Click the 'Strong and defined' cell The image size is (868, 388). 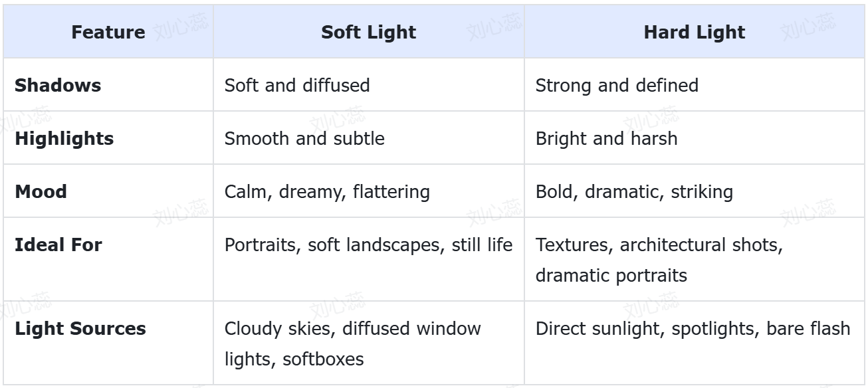click(617, 85)
